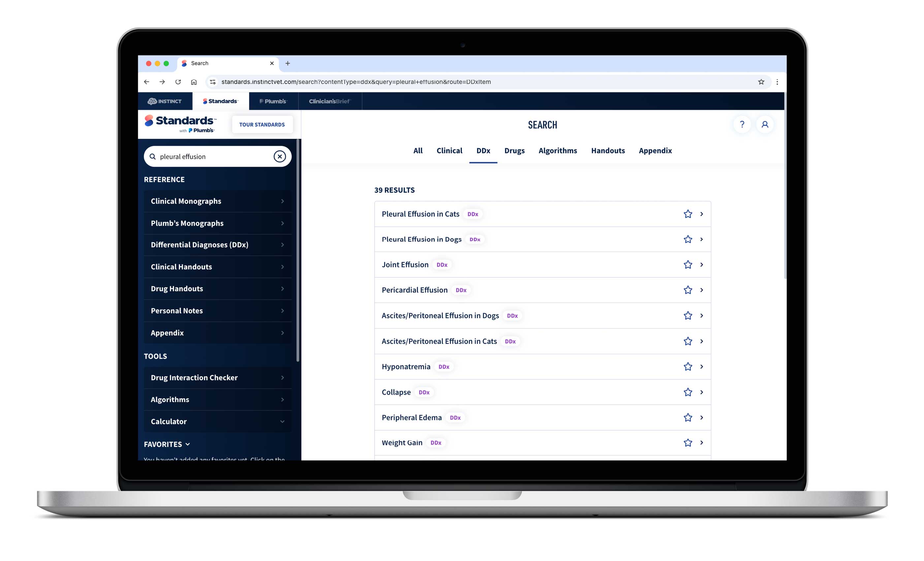Clear the pleural effusion search text
924x561 pixels.
click(279, 156)
